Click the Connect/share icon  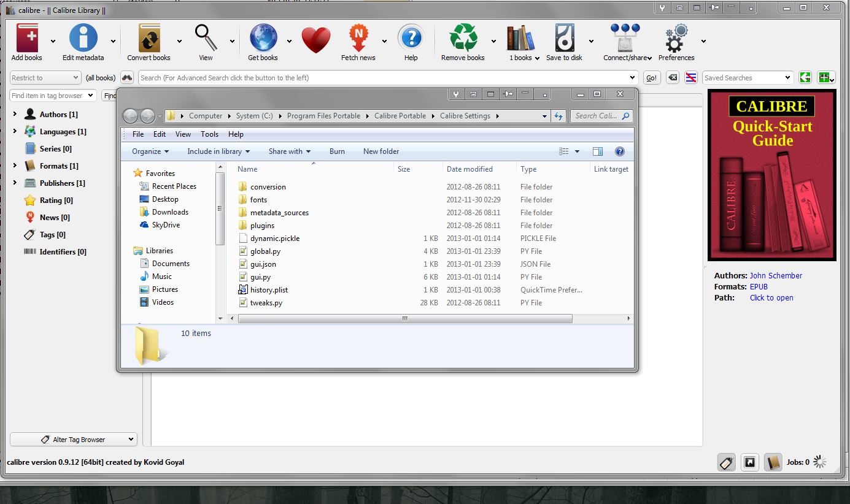click(x=625, y=38)
